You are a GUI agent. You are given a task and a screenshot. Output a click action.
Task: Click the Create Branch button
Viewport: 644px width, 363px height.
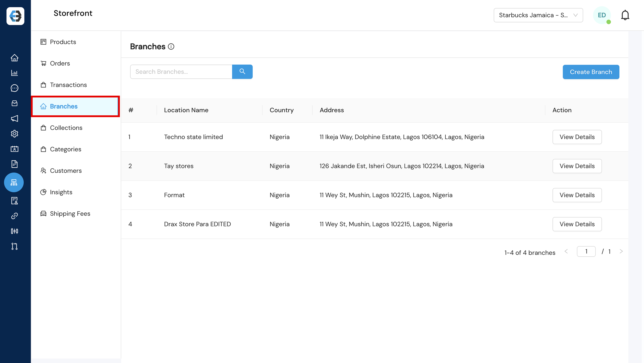pos(591,72)
